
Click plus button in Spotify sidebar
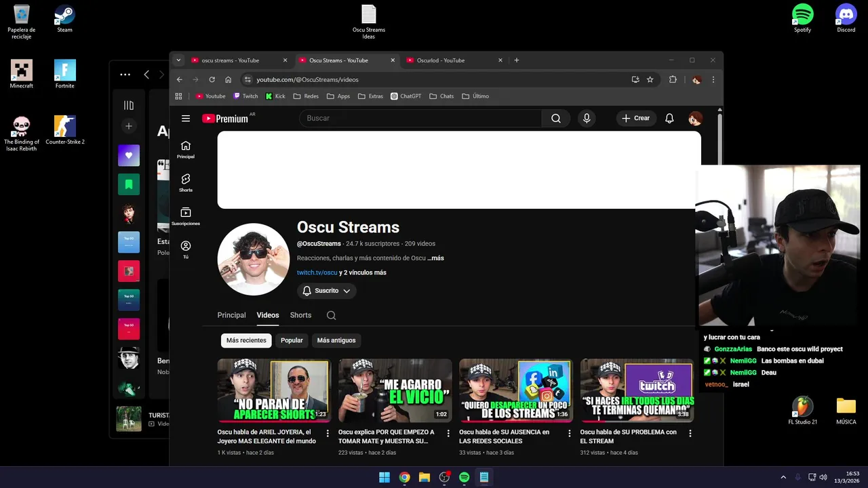129,126
